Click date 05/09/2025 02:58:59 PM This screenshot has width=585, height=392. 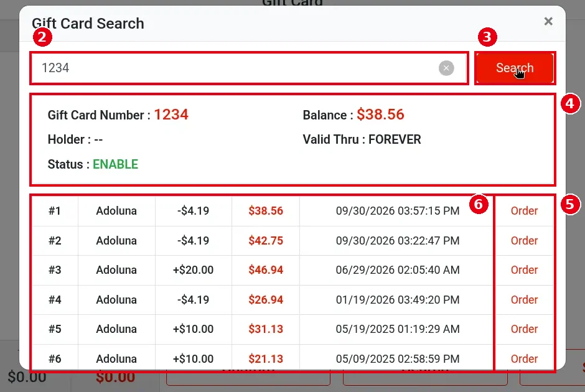(x=397, y=359)
